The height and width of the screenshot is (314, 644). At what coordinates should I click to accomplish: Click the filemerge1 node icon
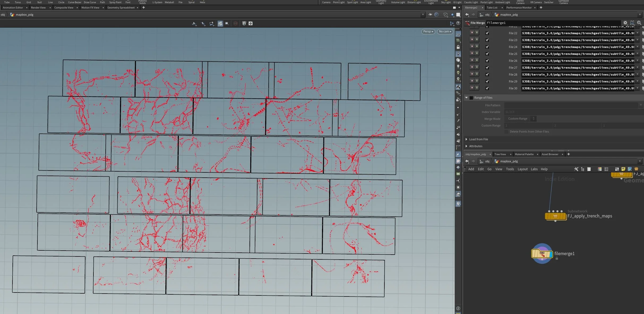tap(542, 254)
